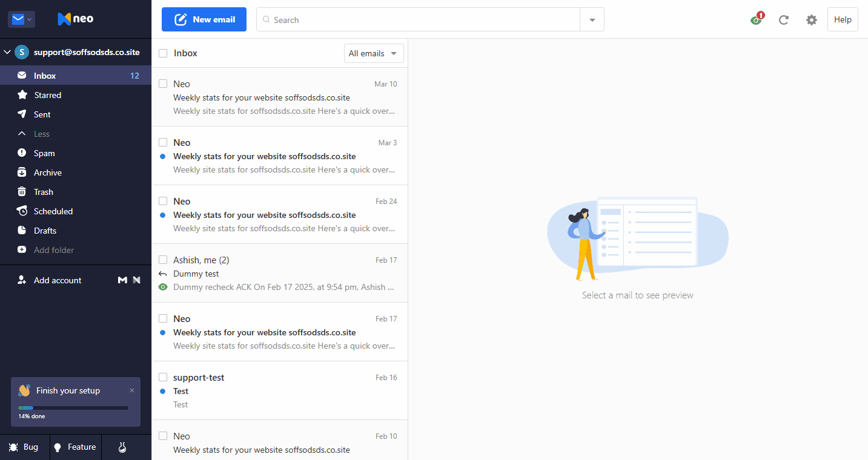Open the read receipts eye icon with badge
The height and width of the screenshot is (460, 868).
pos(757,19)
